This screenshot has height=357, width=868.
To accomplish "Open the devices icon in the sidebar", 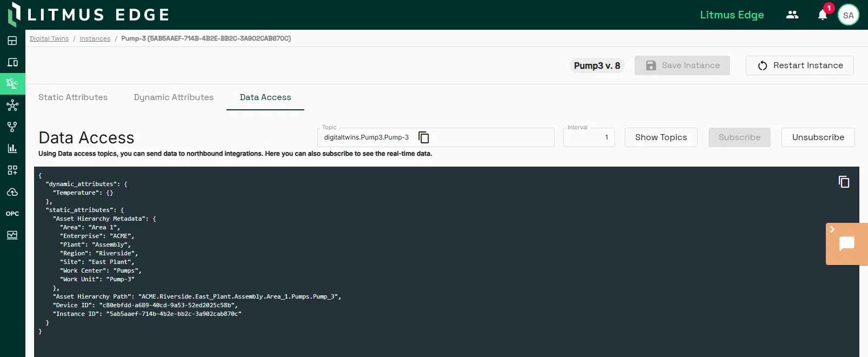I will [12, 62].
